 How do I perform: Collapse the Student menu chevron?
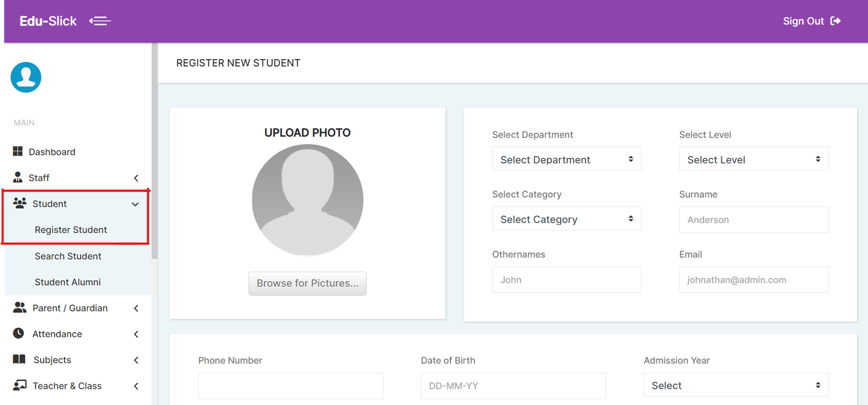[135, 204]
